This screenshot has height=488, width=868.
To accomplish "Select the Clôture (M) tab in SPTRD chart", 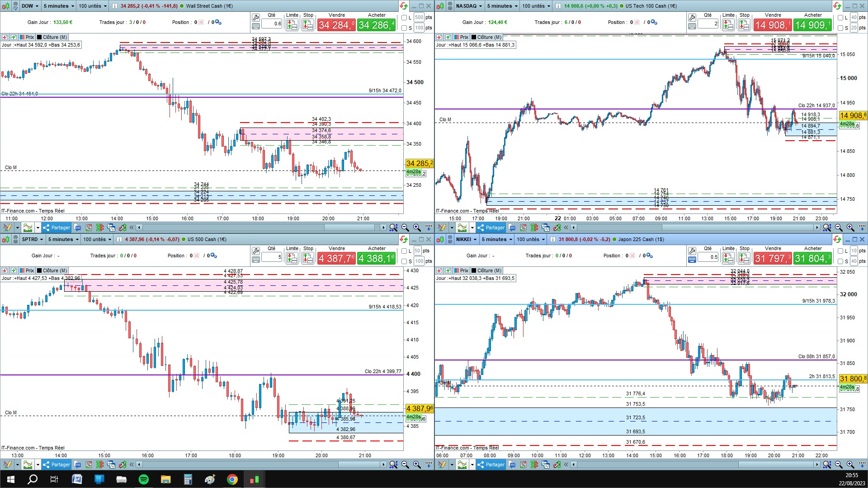I will coord(52,270).
